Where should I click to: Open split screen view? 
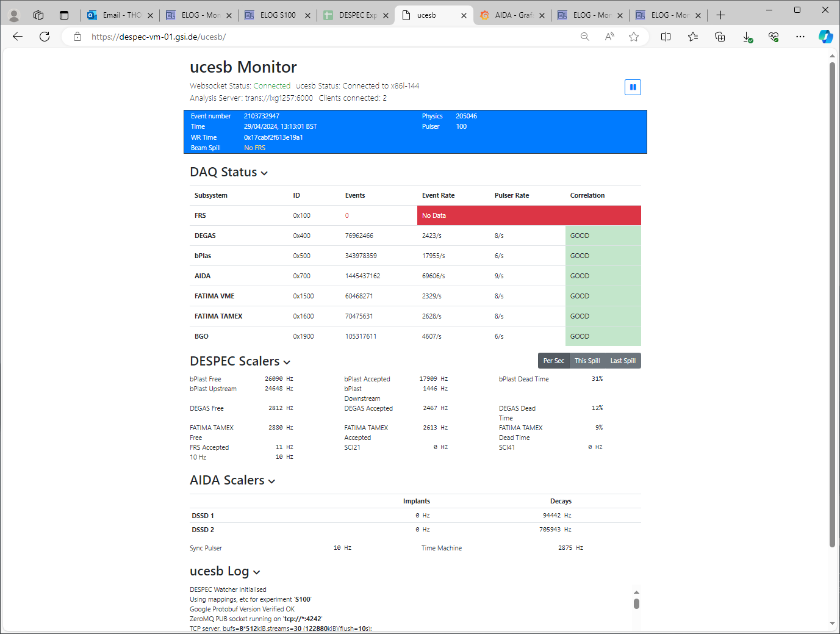coord(666,37)
